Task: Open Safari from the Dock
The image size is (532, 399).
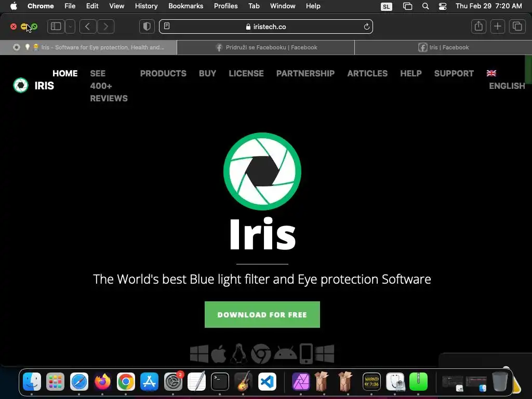Action: tap(79, 382)
